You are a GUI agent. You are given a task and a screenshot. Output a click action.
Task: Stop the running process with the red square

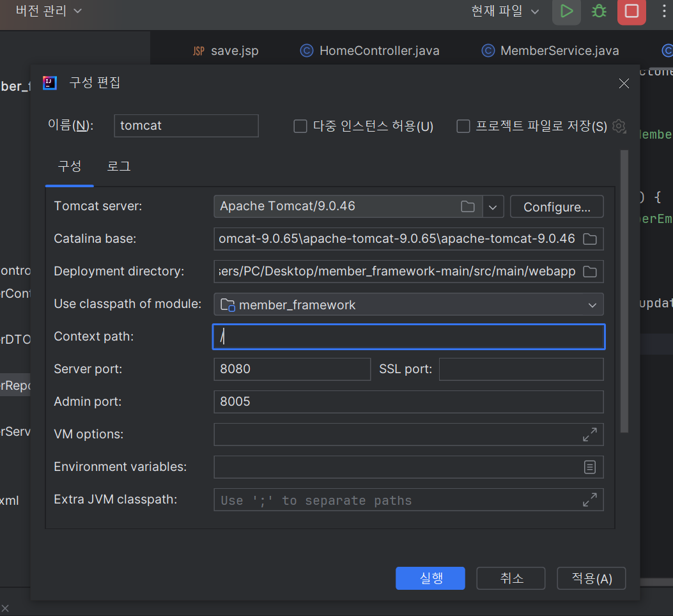tap(631, 11)
